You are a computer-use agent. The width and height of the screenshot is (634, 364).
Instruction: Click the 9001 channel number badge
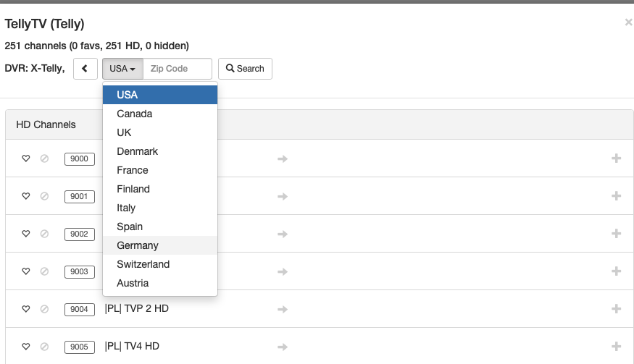coord(80,196)
